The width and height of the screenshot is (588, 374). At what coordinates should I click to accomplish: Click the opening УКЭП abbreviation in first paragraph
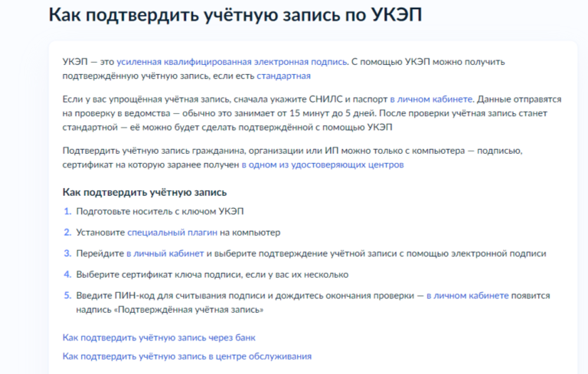point(75,60)
